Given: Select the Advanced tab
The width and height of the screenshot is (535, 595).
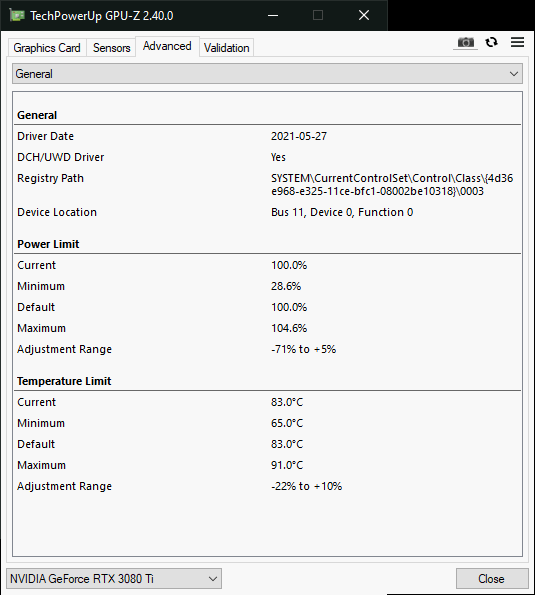Looking at the screenshot, I should click(x=167, y=46).
